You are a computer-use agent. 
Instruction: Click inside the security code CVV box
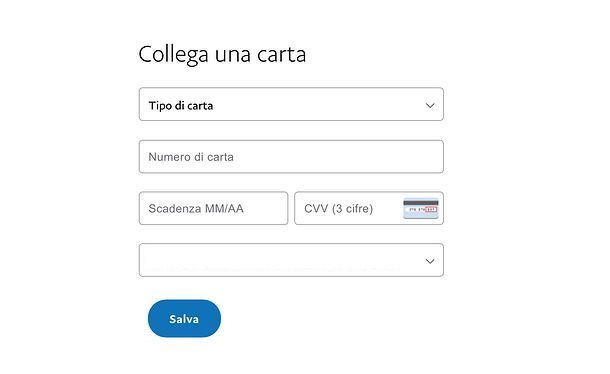369,208
